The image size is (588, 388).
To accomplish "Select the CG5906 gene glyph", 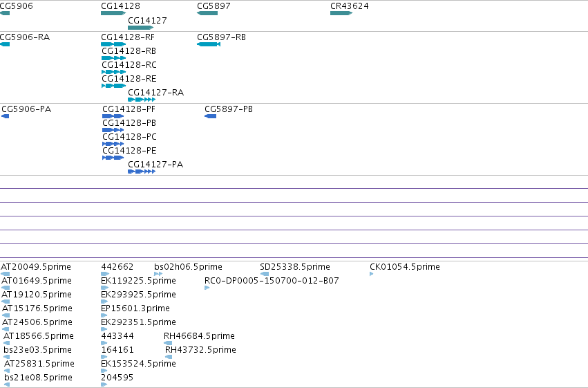I will coord(5,13).
